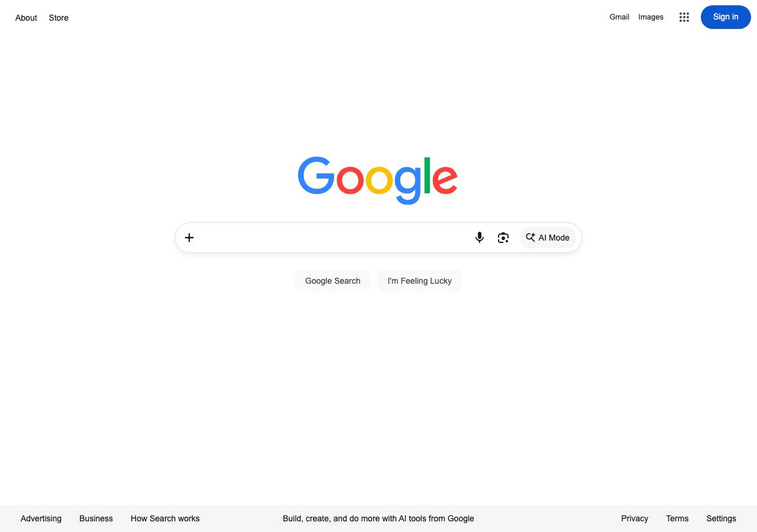Click I'm Feeling Lucky
This screenshot has width=757, height=532.
(x=420, y=281)
